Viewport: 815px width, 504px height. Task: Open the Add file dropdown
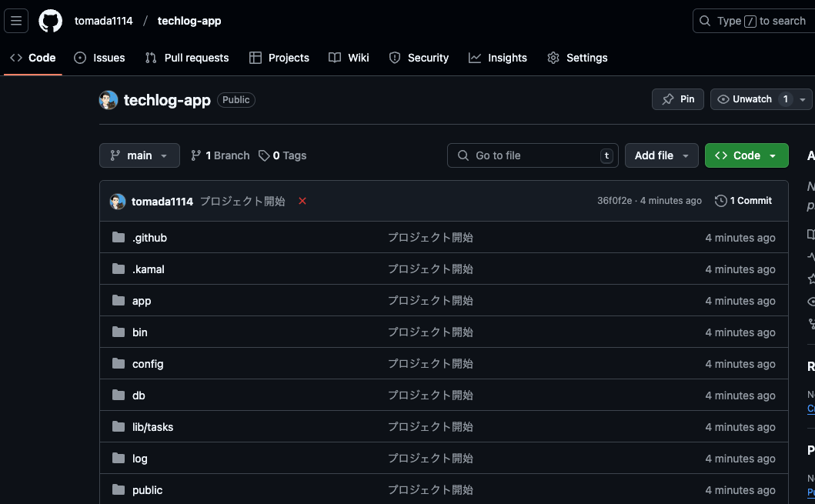(x=661, y=155)
